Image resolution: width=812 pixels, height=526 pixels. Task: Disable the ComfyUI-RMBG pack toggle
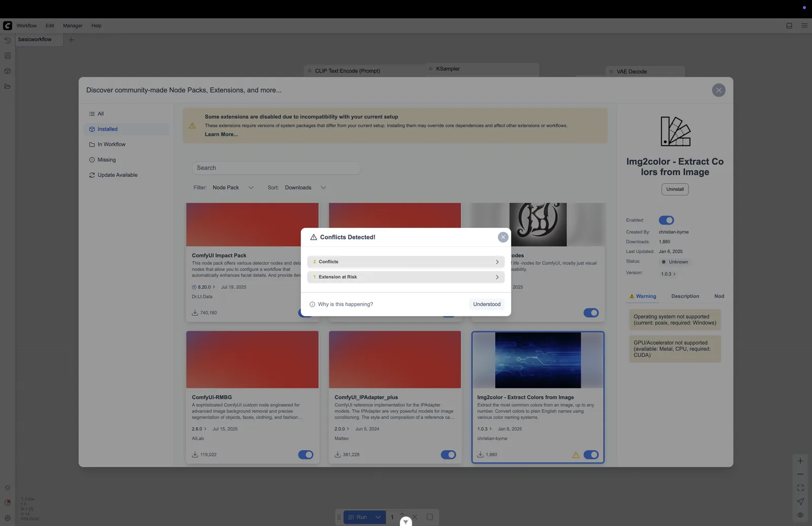point(306,455)
